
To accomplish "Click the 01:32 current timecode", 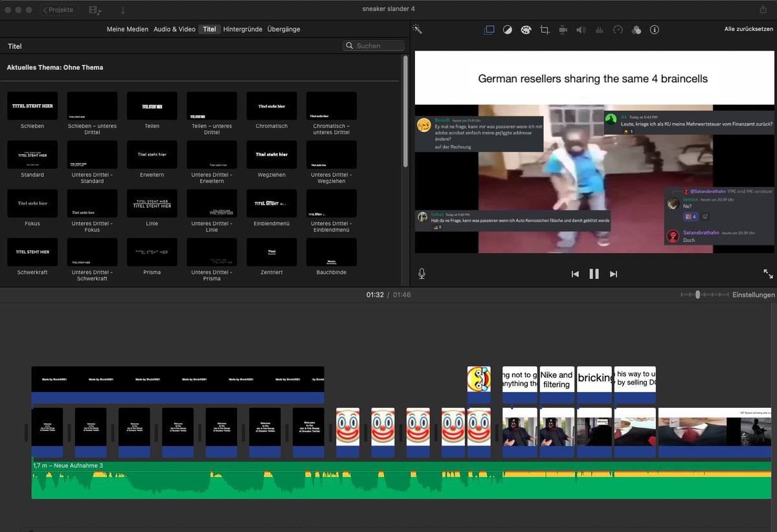I will (x=375, y=294).
